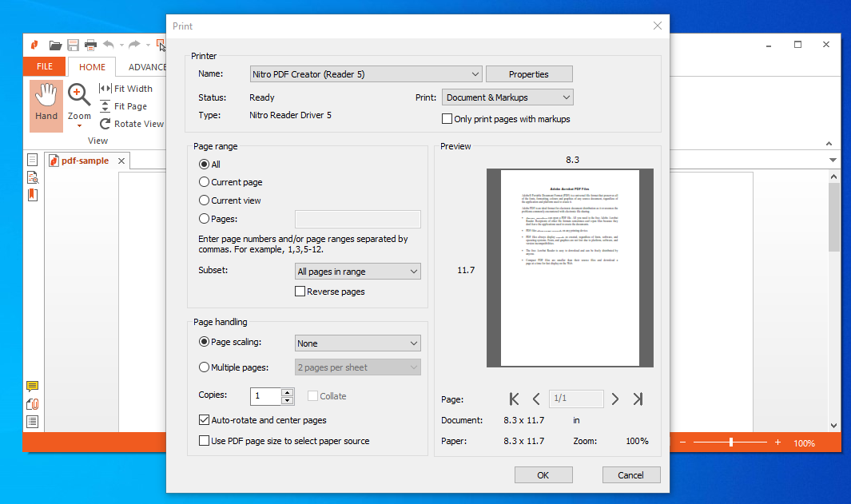This screenshot has width=851, height=504.
Task: Close the pdf-sample document tab
Action: click(121, 161)
